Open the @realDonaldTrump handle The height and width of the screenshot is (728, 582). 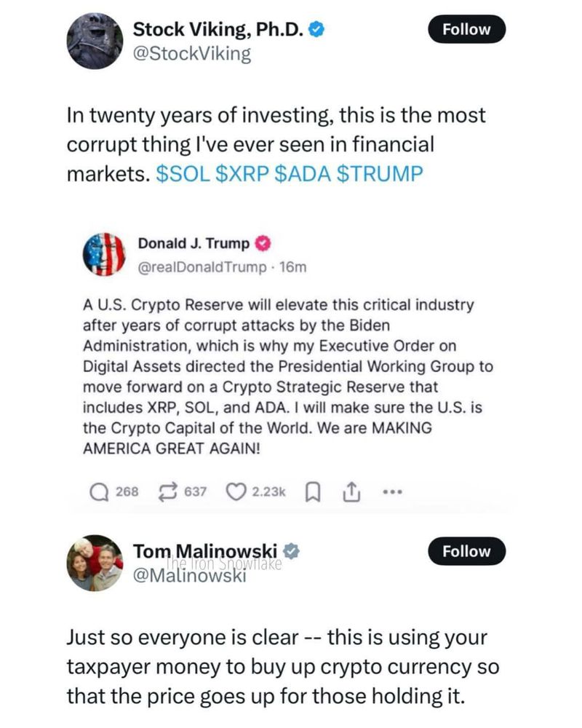tap(202, 267)
